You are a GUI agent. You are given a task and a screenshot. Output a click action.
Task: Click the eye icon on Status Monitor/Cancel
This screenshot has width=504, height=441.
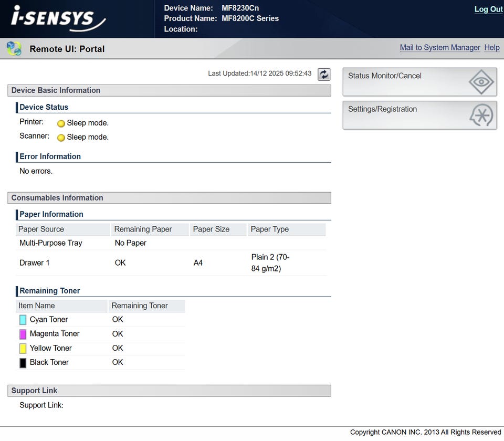(481, 82)
